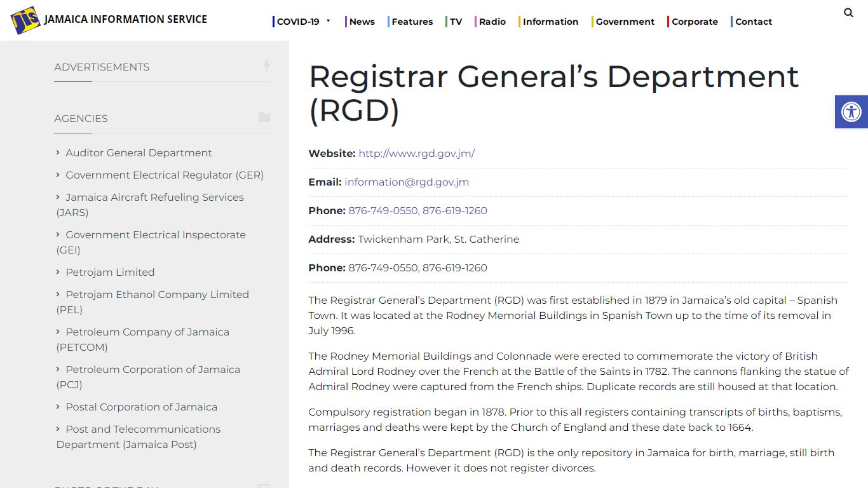Open Auditor General Department agency

pos(139,152)
